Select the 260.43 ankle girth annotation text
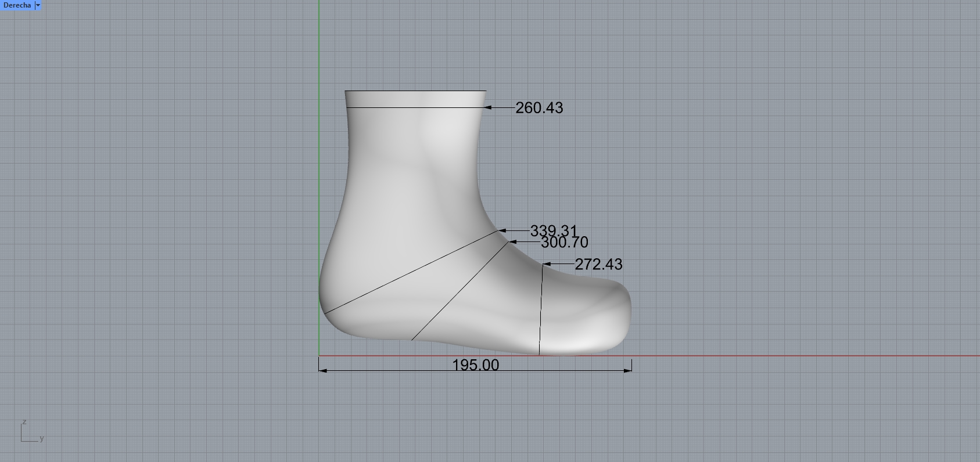This screenshot has width=980, height=462. point(539,108)
